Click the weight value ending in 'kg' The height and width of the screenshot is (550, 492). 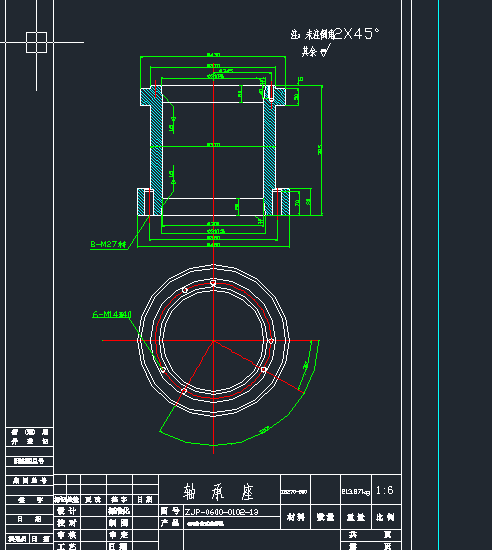tap(356, 492)
